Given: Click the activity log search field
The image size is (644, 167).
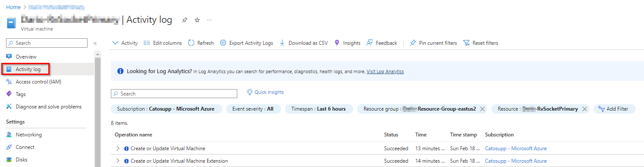Looking at the screenshot, I should click(x=174, y=94).
